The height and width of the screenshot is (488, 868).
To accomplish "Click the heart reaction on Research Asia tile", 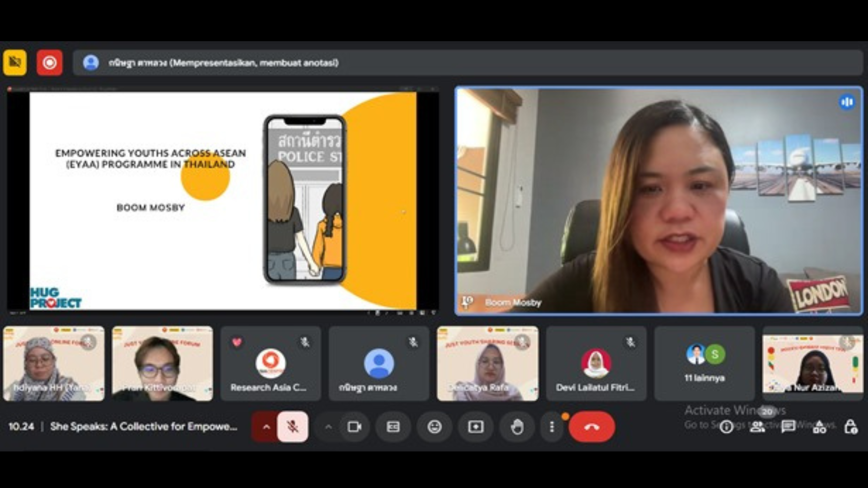I will 237,342.
